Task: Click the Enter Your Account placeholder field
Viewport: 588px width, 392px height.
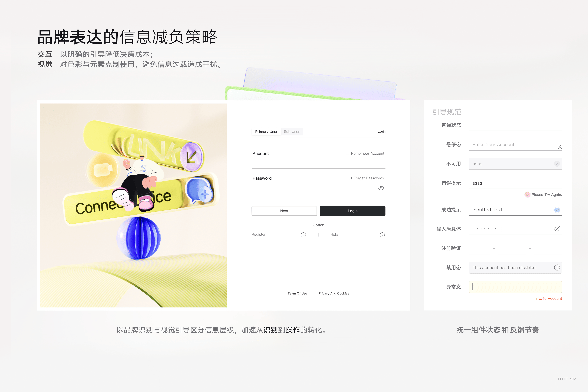Action: coord(515,145)
